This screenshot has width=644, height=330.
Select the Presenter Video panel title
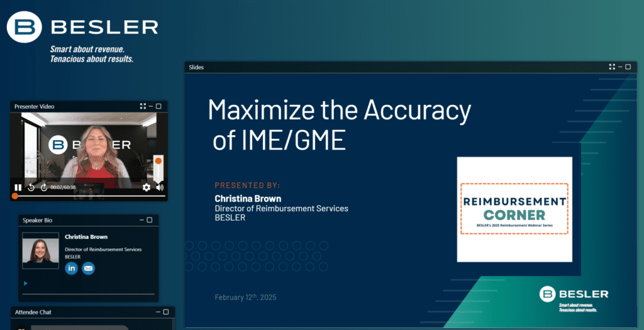coord(34,106)
